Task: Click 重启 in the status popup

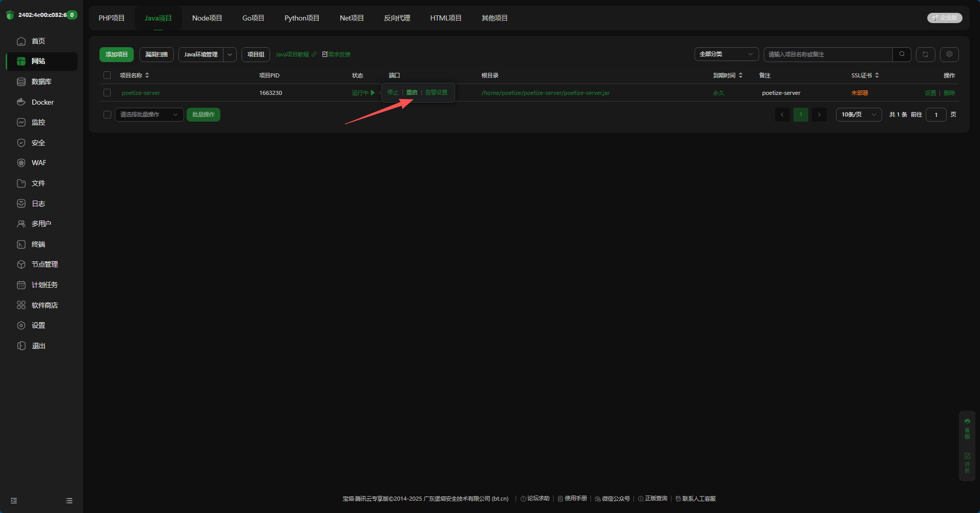Action: pos(412,93)
